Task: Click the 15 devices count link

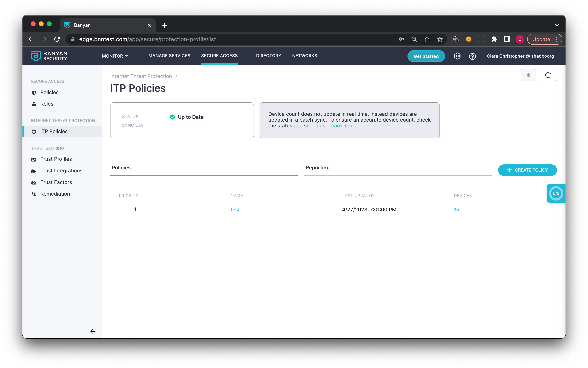Action: click(456, 210)
